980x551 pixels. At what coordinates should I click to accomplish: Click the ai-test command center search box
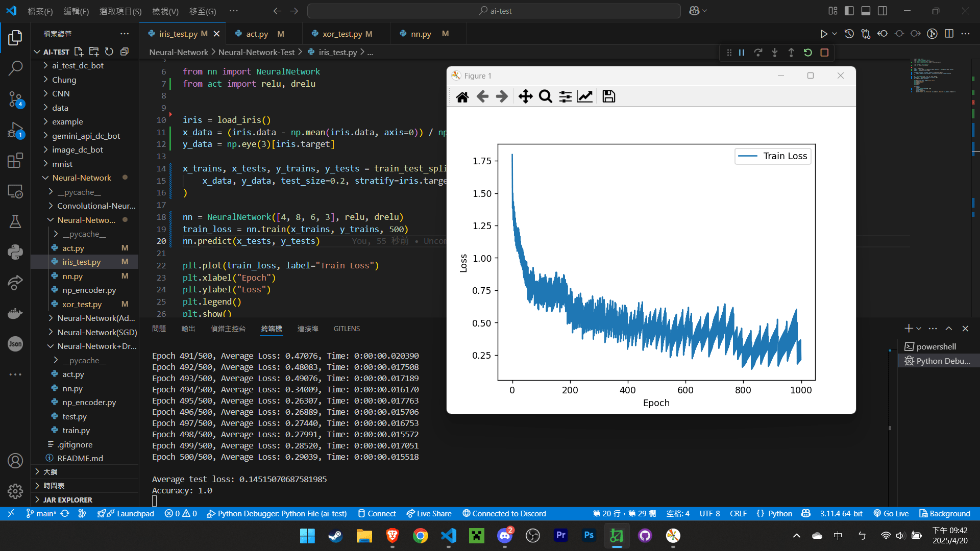(x=494, y=11)
